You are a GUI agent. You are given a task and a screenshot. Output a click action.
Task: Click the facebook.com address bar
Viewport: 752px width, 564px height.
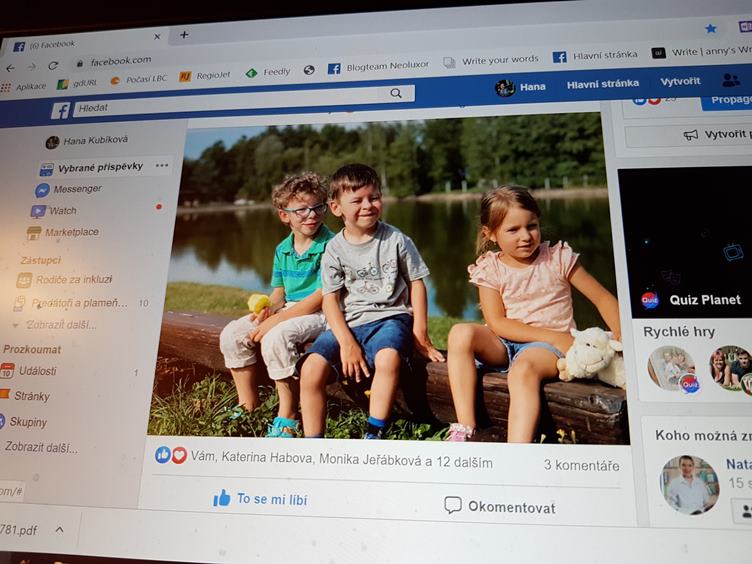(121, 61)
